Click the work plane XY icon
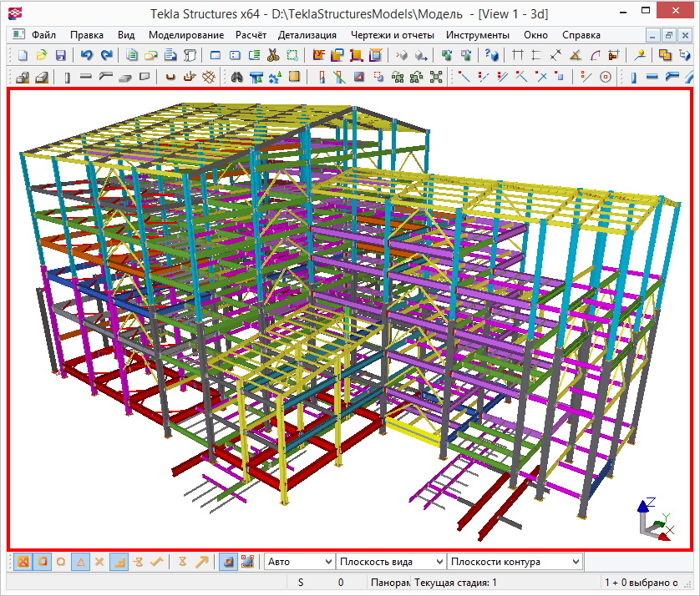The width and height of the screenshot is (700, 596). coord(319,55)
